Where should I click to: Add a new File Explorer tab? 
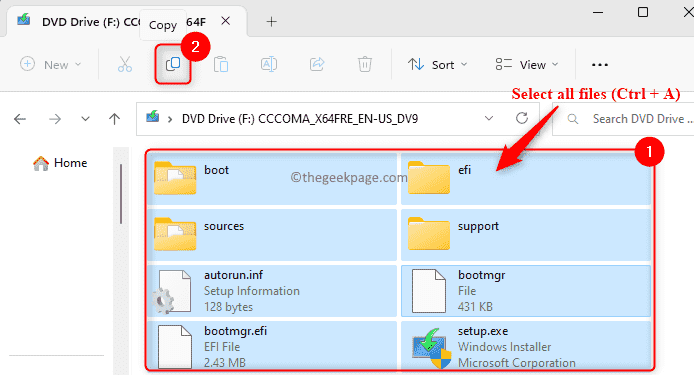tap(271, 21)
